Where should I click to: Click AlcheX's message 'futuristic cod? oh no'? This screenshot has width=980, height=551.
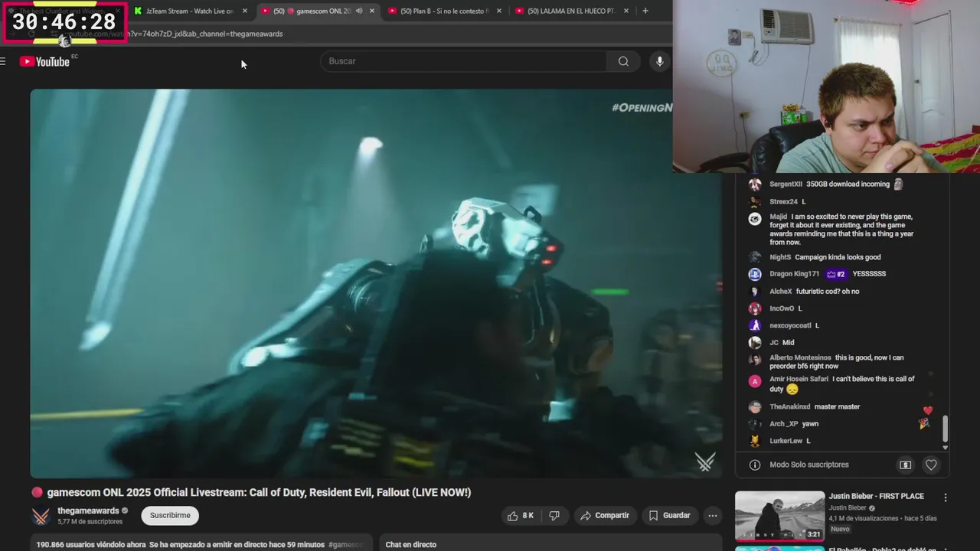pyautogui.click(x=827, y=292)
